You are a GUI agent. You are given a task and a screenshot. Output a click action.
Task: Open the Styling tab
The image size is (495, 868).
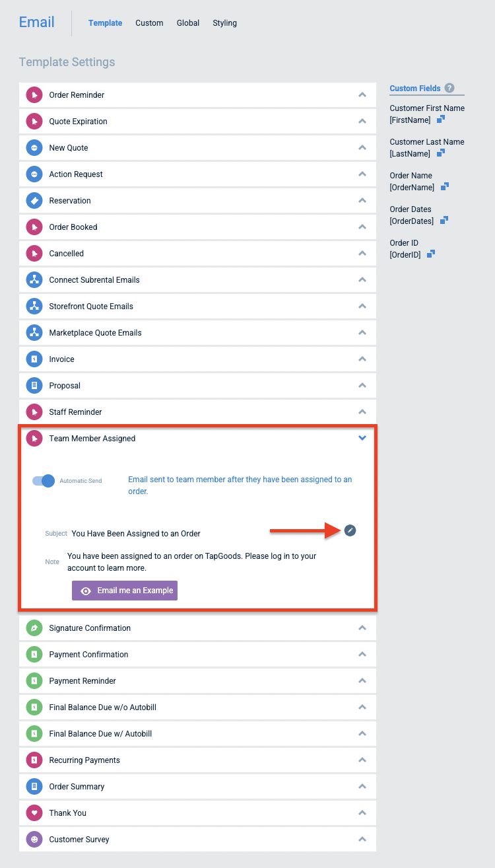tap(224, 22)
